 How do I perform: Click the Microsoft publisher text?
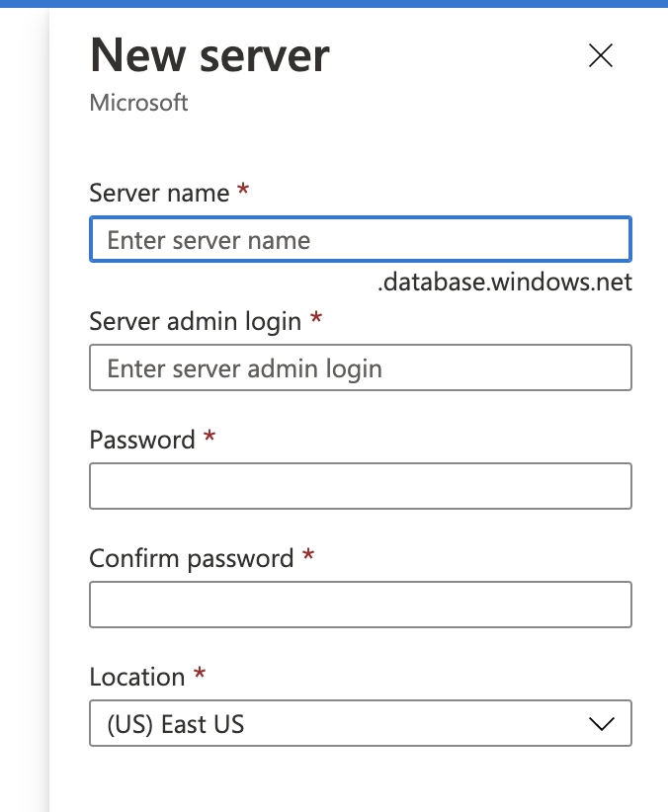(138, 102)
